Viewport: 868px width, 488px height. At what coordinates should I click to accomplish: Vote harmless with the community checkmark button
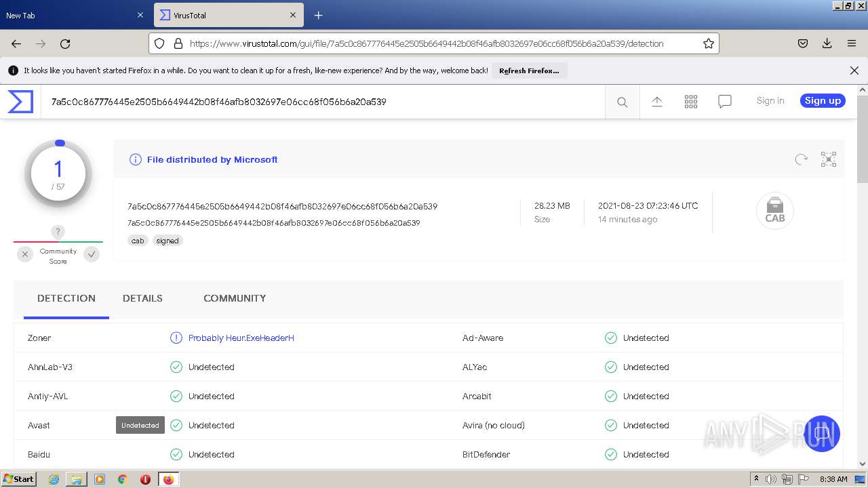point(92,254)
